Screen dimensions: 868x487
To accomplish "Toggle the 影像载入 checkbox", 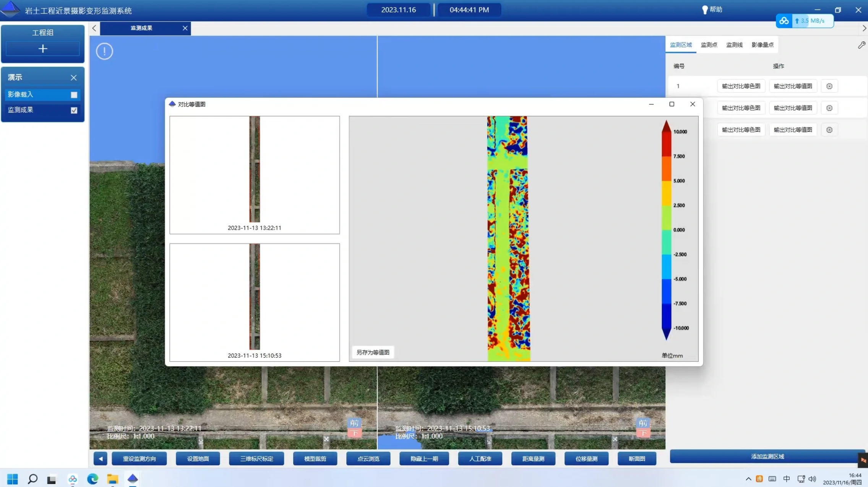I will (74, 95).
